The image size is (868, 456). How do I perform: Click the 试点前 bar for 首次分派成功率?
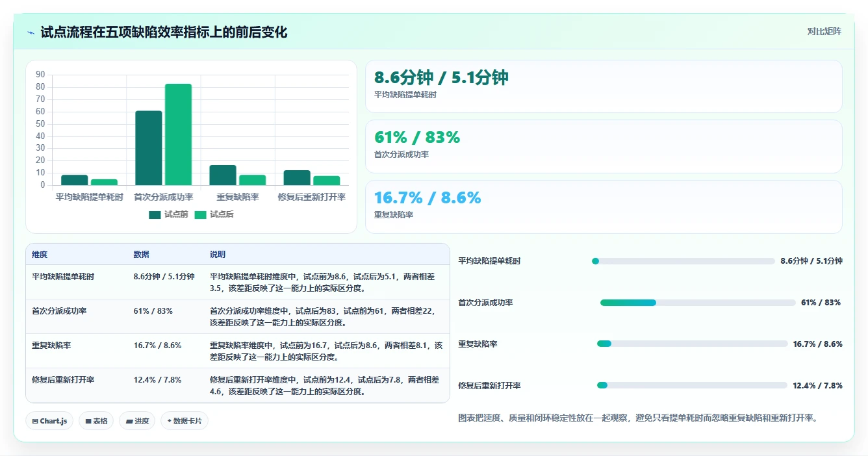click(149, 148)
